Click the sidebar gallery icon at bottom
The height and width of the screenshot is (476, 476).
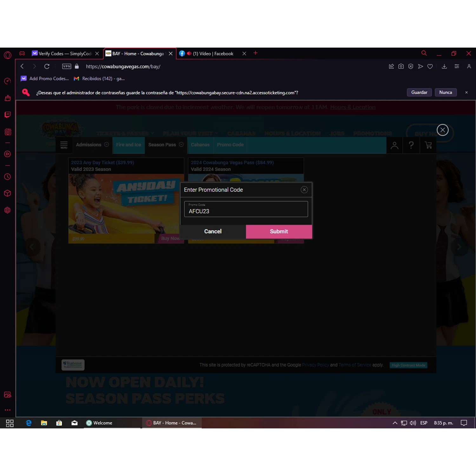click(8, 394)
